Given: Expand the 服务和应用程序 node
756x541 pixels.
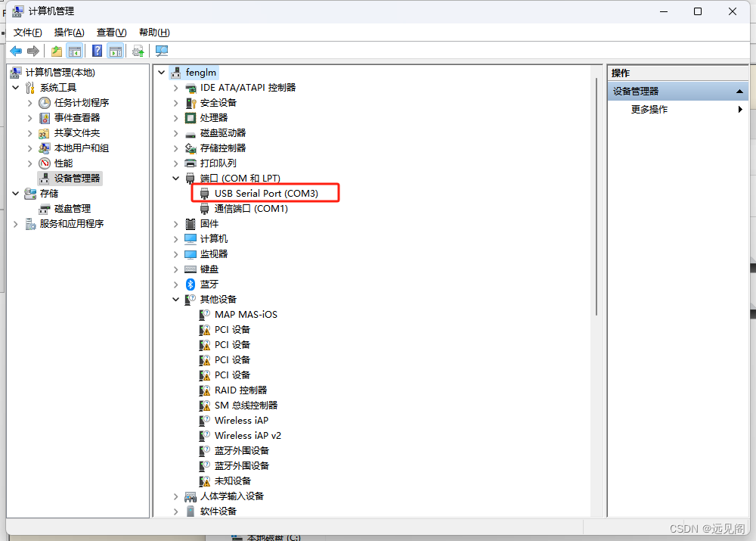Looking at the screenshot, I should point(15,224).
